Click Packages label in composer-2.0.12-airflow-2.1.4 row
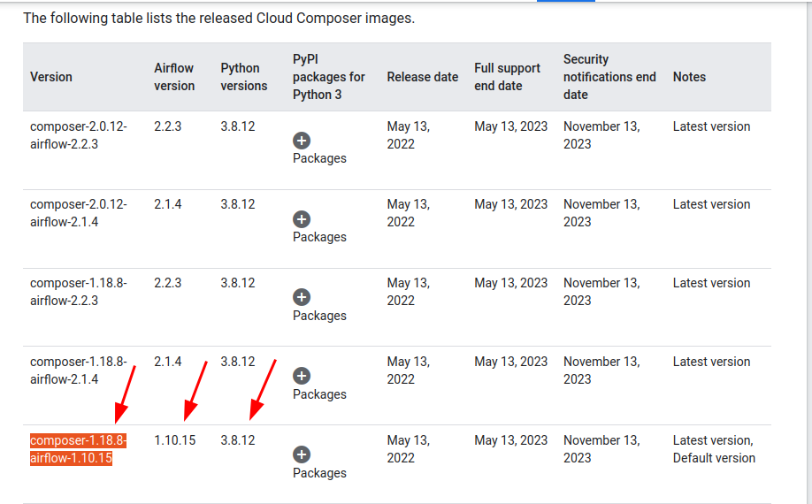 point(319,237)
